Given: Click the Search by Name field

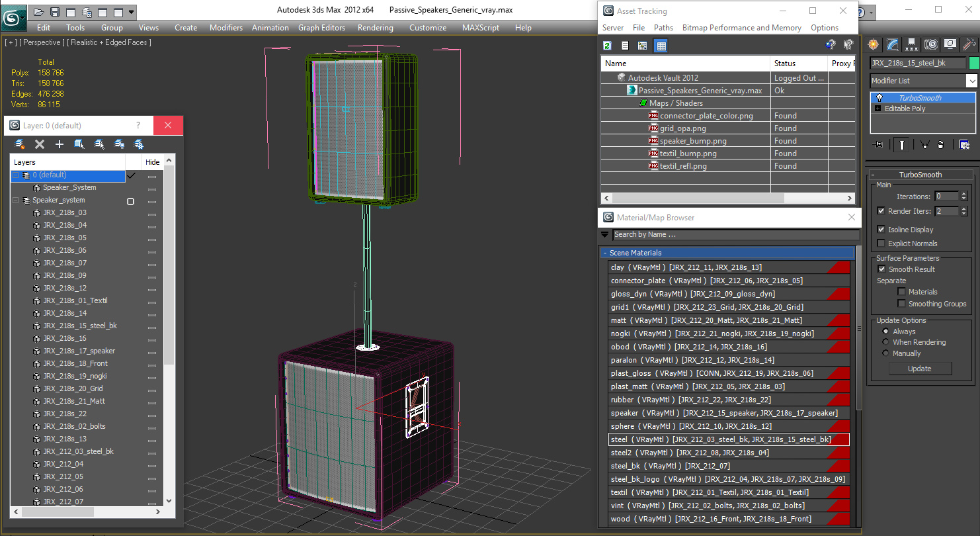Looking at the screenshot, I should 736,234.
